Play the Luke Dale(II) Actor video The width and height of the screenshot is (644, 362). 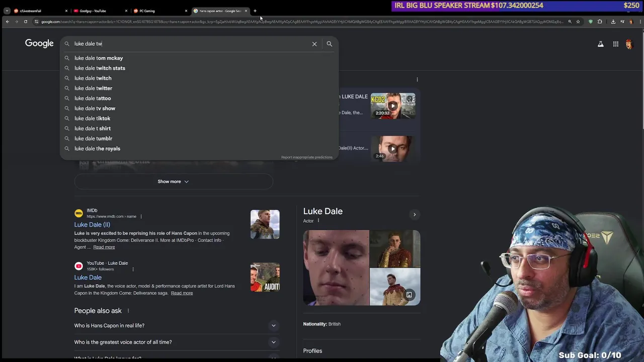(x=393, y=148)
